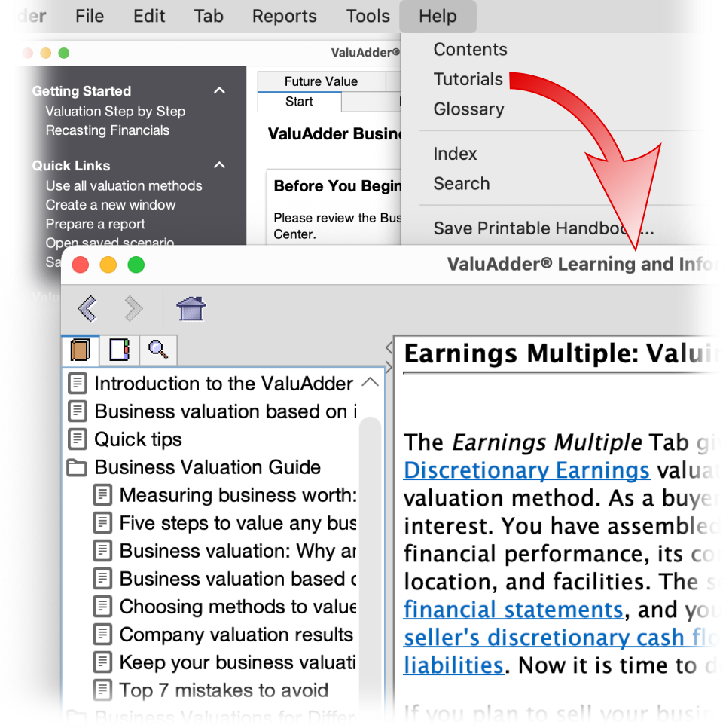Click the folder icon beside Business Valuation Guide
Viewport: 726px width, 728px height.
(x=77, y=467)
